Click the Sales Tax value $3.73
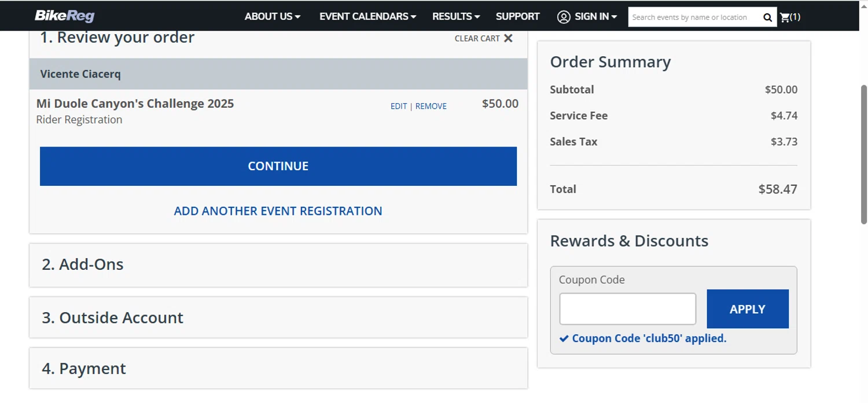 [x=784, y=142]
